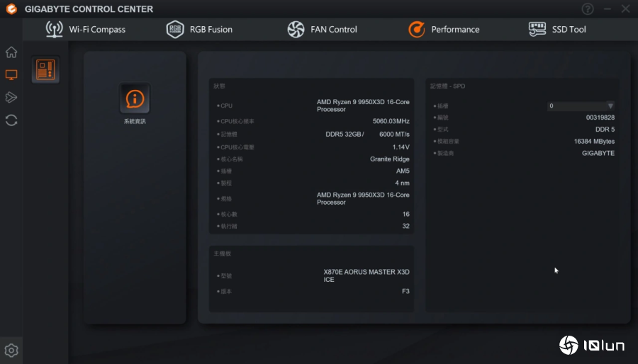This screenshot has height=364, width=638.
Task: Click the SSD Tool drive icon
Action: [x=537, y=29]
